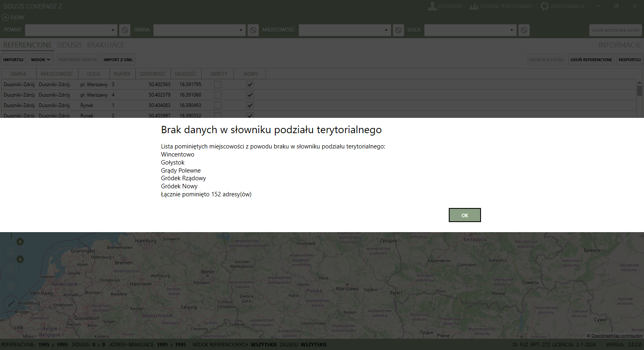Uncheck Nowy checkbox for pl. Warszawy 4
The width and height of the screenshot is (644, 350).
click(250, 95)
